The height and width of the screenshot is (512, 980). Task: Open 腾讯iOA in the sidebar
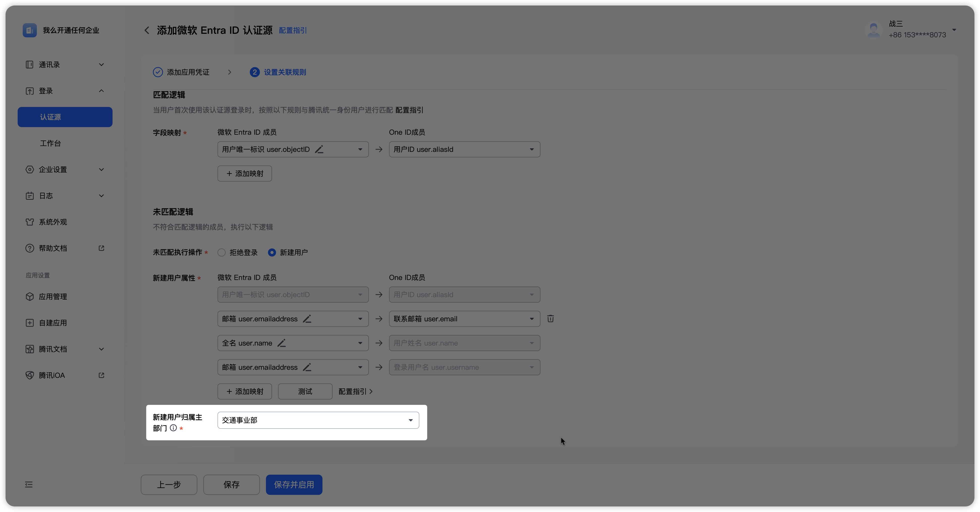coord(52,376)
